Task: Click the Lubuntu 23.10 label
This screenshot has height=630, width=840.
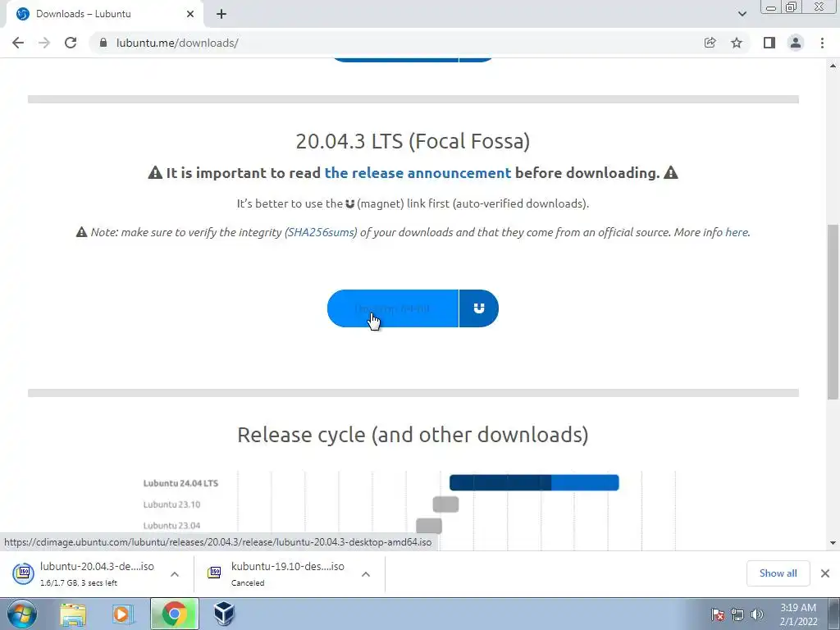Action: [x=171, y=504]
